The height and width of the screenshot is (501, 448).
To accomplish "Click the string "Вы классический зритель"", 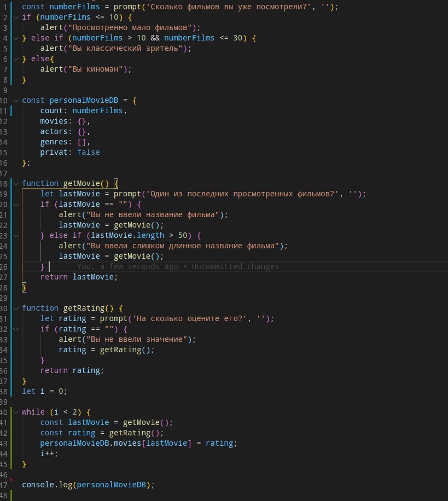I will point(125,48).
